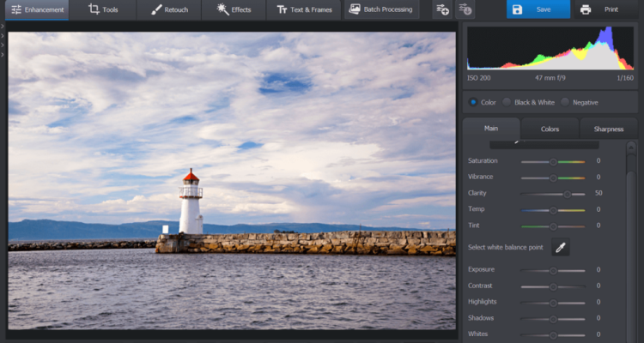Switch to the Tools tab

tap(103, 9)
